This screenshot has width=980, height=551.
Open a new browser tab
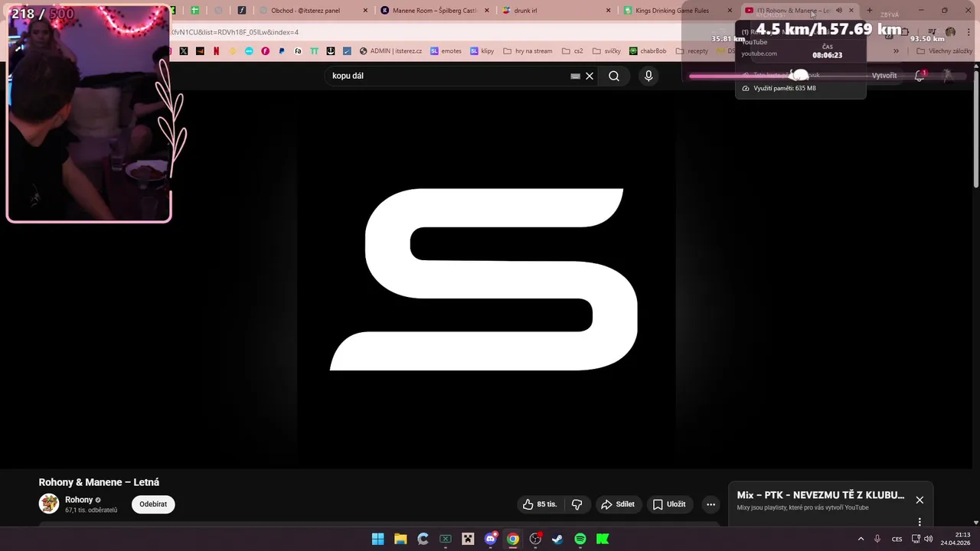[x=869, y=11]
